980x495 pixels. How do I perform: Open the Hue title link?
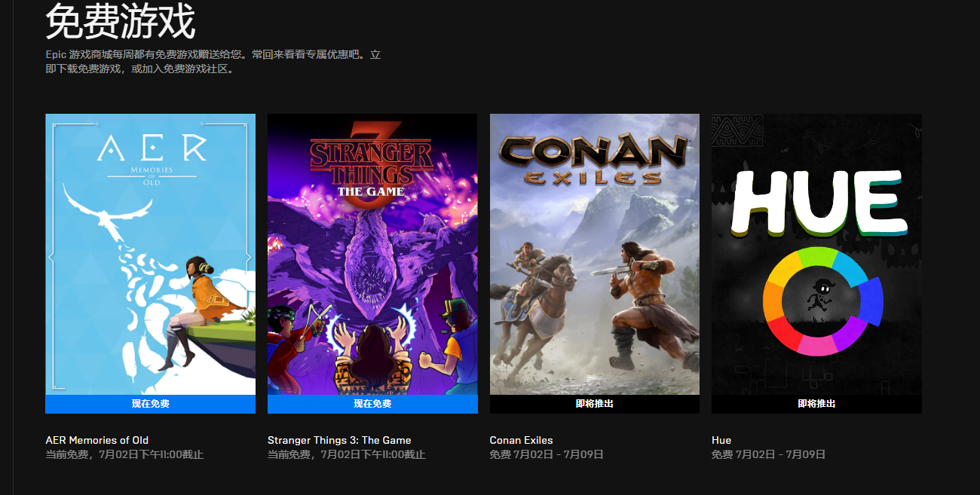(721, 440)
